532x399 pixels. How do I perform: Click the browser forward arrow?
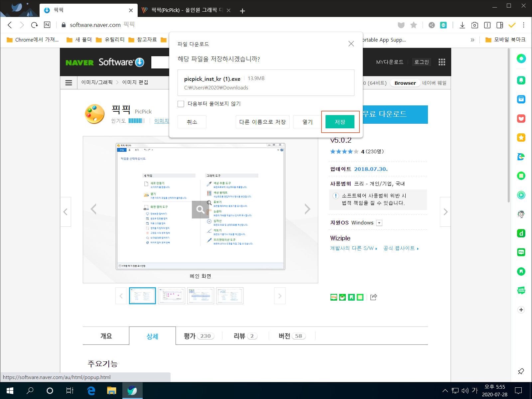pyautogui.click(x=22, y=25)
